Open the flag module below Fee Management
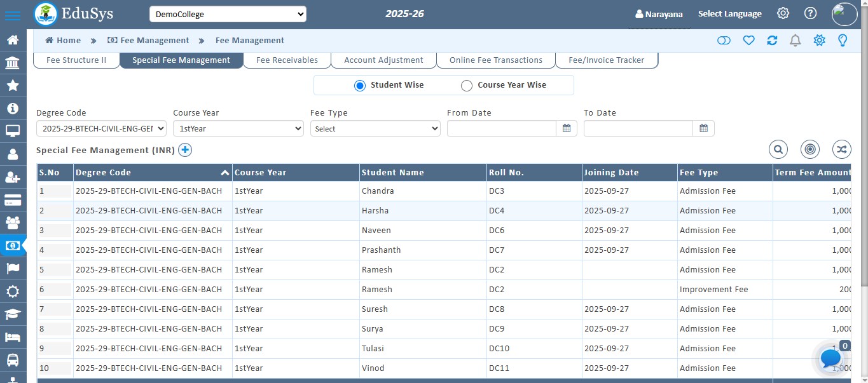Image resolution: width=868 pixels, height=383 pixels. point(14,268)
